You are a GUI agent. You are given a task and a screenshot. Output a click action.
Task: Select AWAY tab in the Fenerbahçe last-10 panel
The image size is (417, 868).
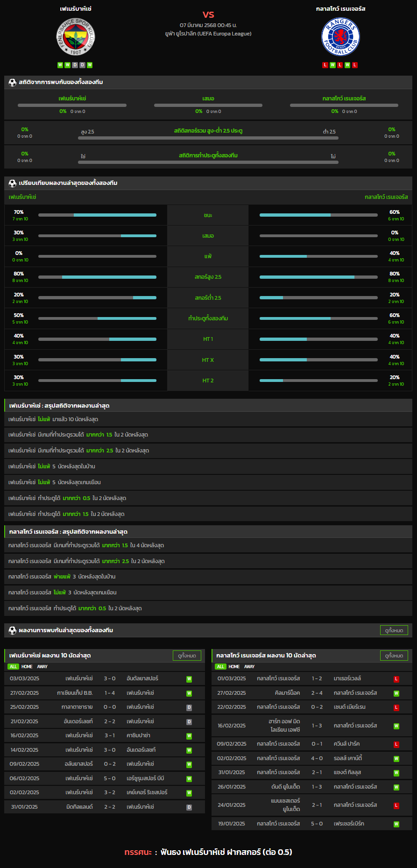coord(42,667)
